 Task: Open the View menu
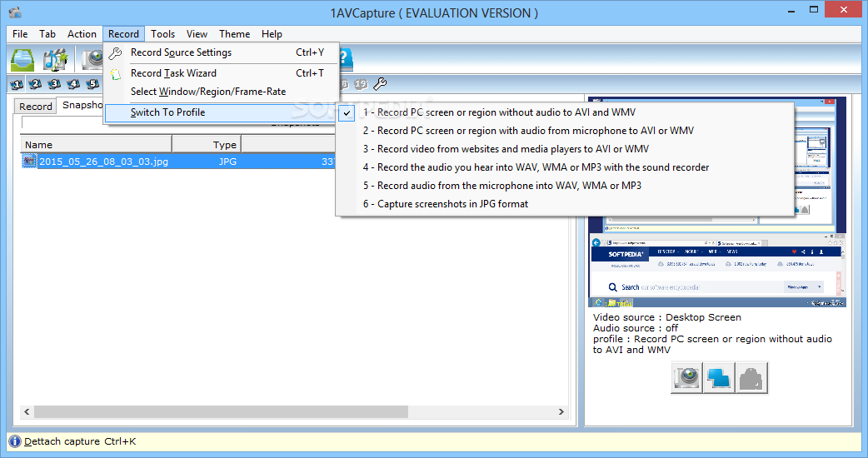197,34
